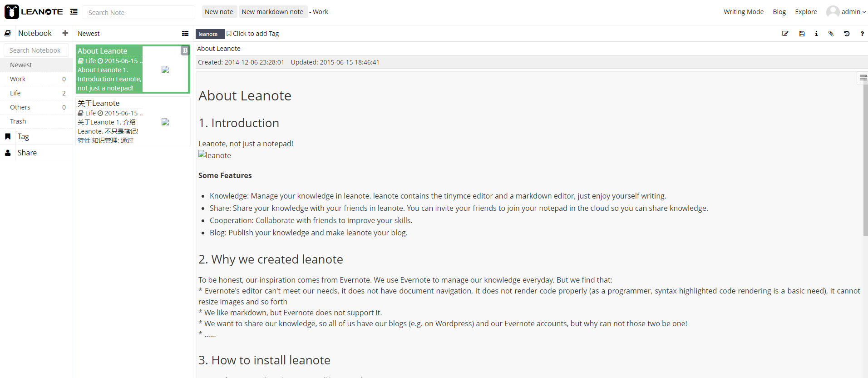Viewport: 868px width, 378px height.
Task: Expand the Share section in sidebar
Action: (x=27, y=153)
